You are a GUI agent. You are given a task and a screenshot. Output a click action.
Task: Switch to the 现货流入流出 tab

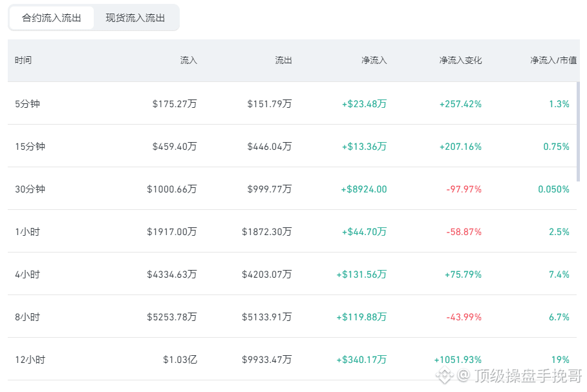point(135,18)
